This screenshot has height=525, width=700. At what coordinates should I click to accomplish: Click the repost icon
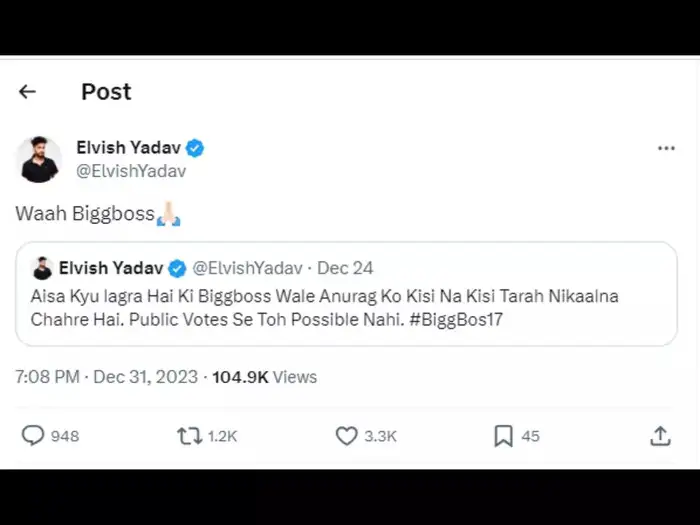tap(189, 436)
